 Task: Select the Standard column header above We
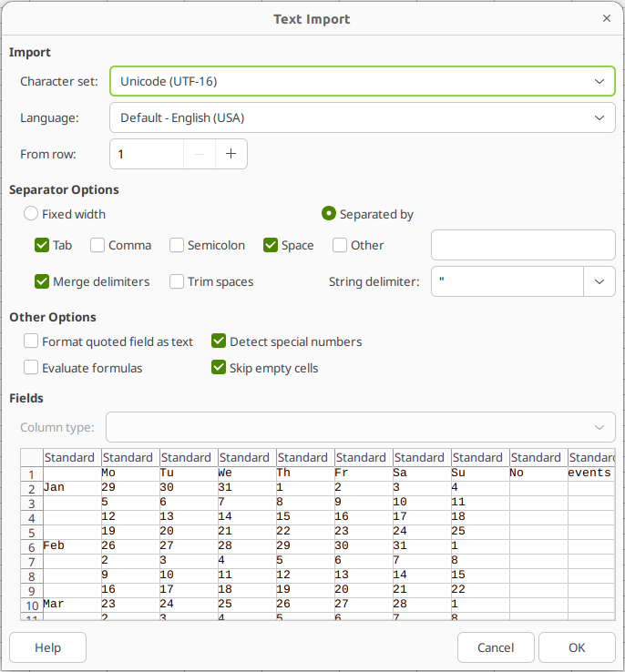click(x=247, y=458)
